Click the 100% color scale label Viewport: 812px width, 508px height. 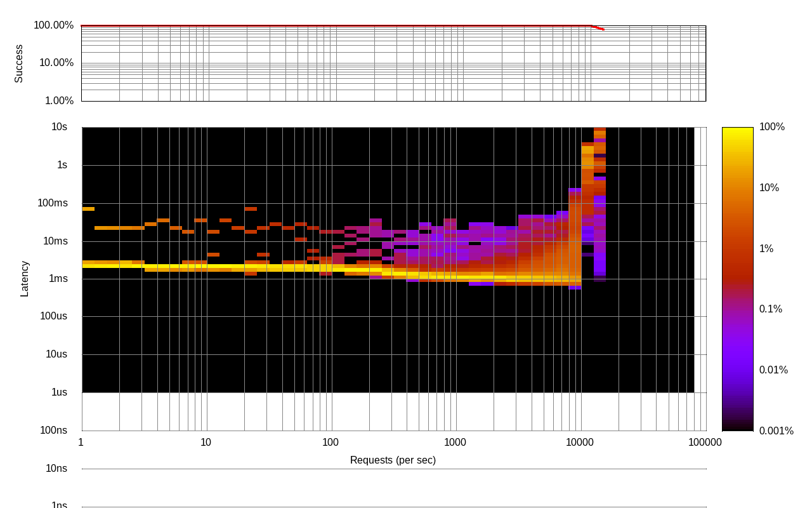pos(772,127)
